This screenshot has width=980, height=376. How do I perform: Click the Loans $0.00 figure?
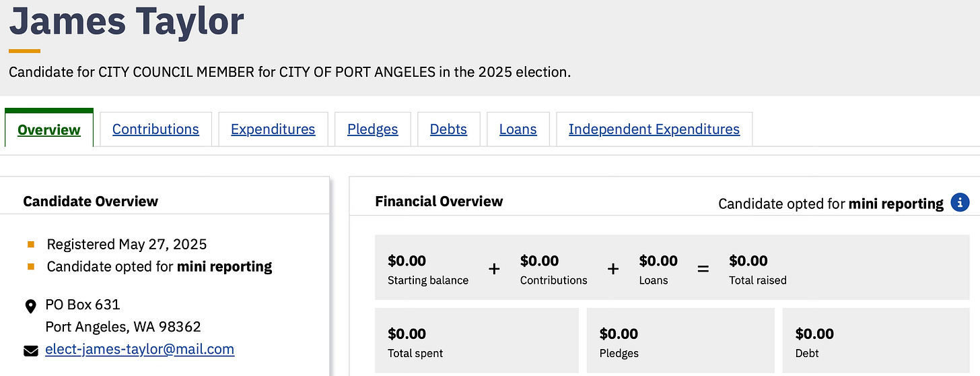pyautogui.click(x=658, y=261)
